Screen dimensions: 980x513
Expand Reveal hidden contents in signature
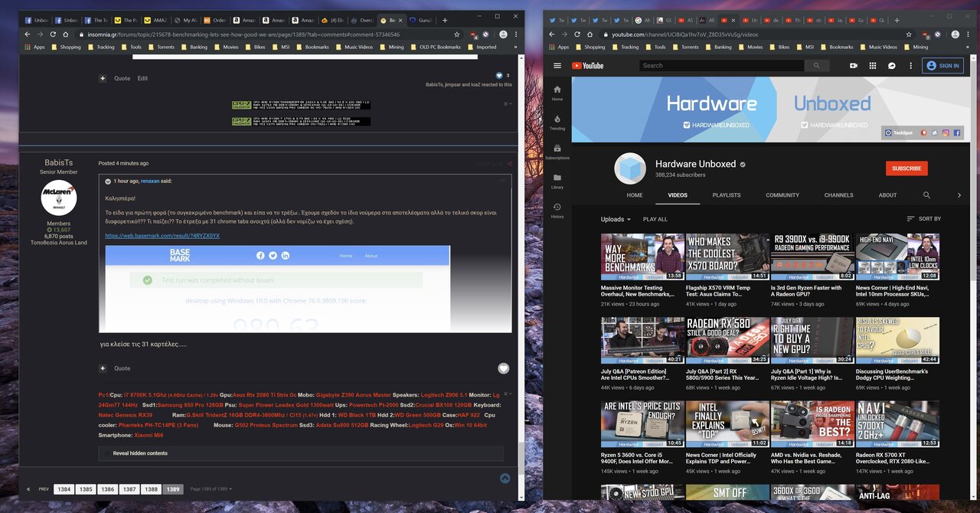[x=140, y=453]
